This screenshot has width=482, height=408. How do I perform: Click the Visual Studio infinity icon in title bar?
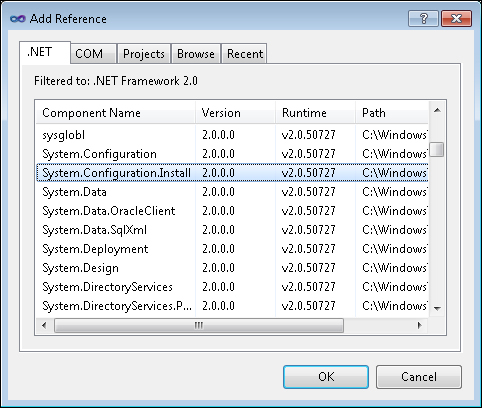(17, 19)
